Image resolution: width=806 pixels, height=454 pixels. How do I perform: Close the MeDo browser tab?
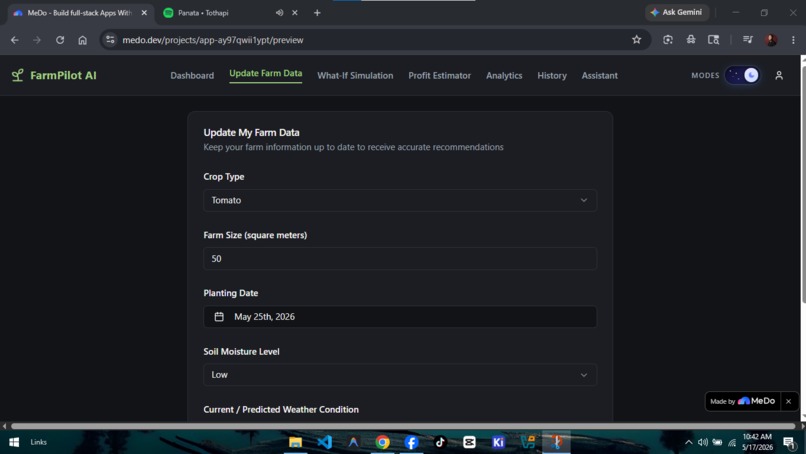click(144, 13)
